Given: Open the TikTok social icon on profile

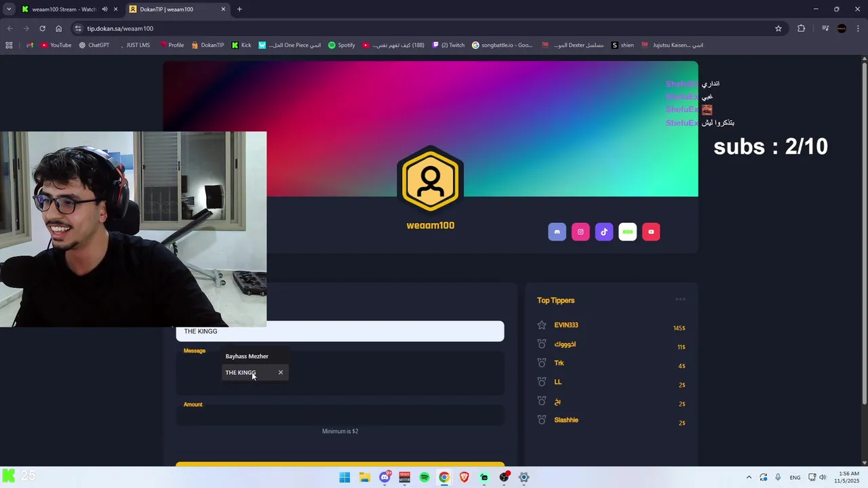Looking at the screenshot, I should (604, 232).
